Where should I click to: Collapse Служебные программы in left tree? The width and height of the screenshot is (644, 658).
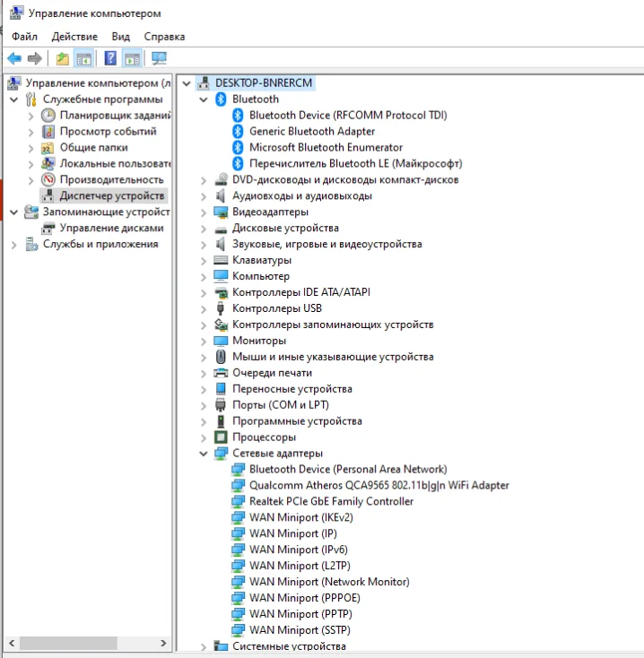coord(13,100)
